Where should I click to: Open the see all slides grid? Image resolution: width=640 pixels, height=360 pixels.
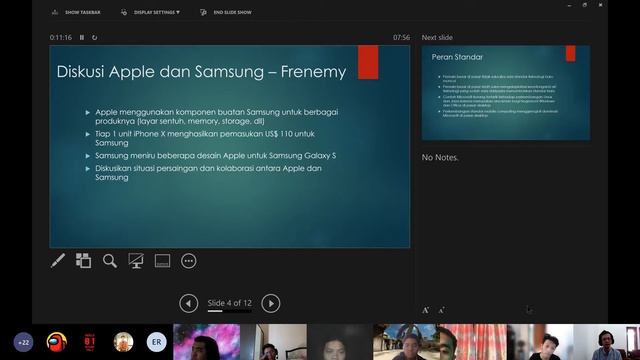pos(84,261)
